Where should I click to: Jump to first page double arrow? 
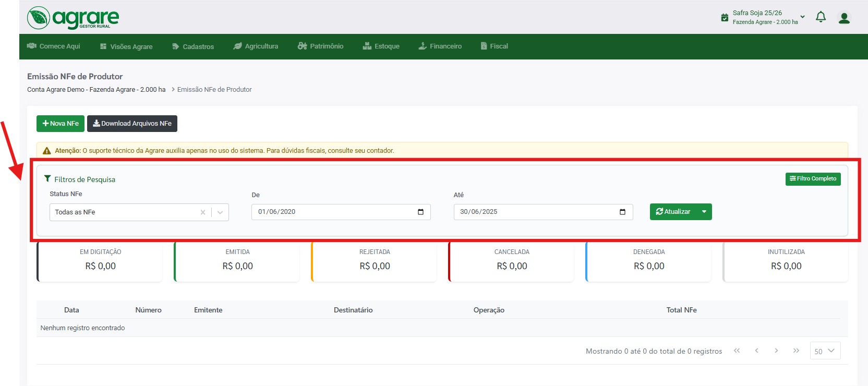737,351
